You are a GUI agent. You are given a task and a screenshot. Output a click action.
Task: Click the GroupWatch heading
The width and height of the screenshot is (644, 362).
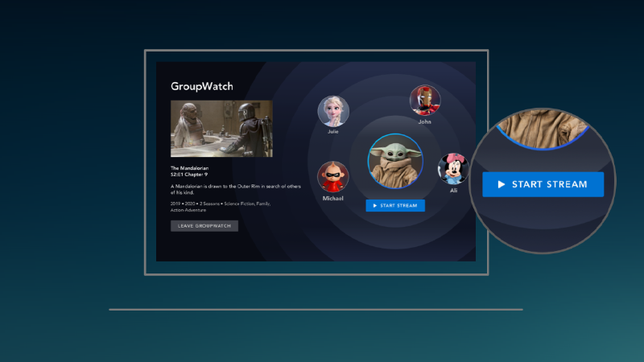(202, 86)
